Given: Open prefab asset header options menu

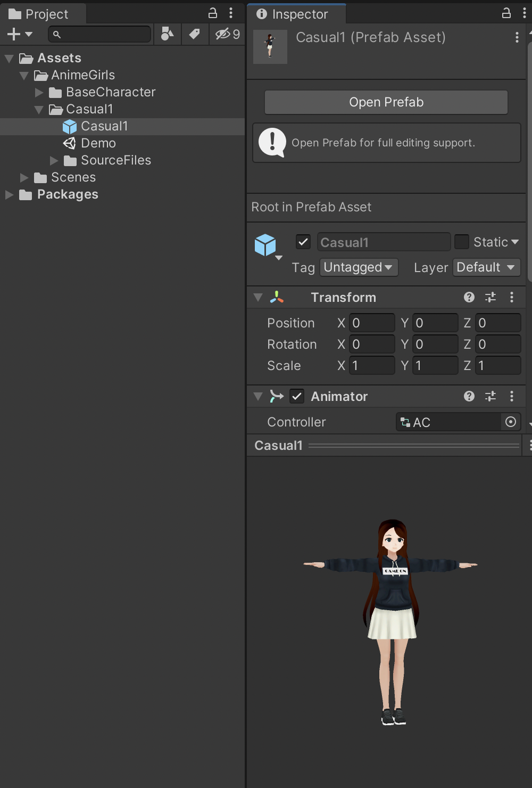Looking at the screenshot, I should [x=517, y=37].
